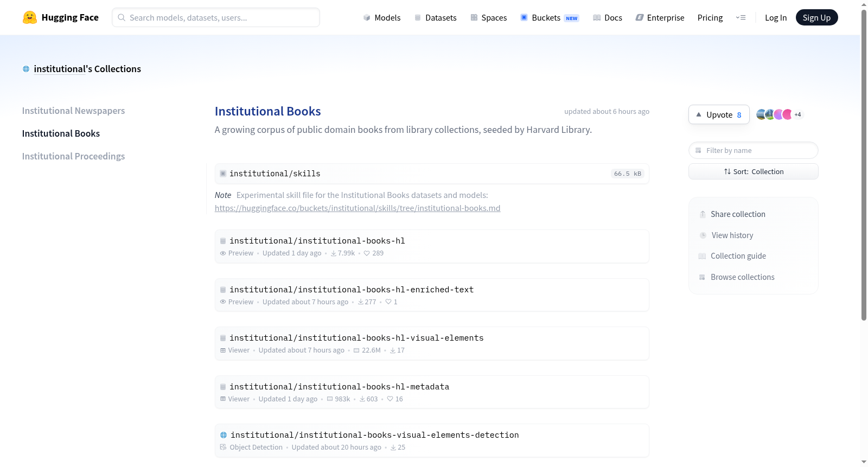This screenshot has width=868, height=467.
Task: Open the Pricing menu item
Action: point(710,17)
